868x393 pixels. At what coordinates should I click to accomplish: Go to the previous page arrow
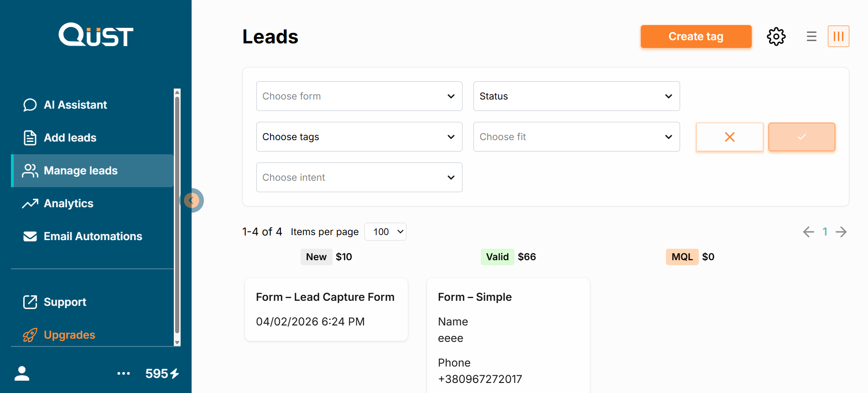pyautogui.click(x=808, y=232)
